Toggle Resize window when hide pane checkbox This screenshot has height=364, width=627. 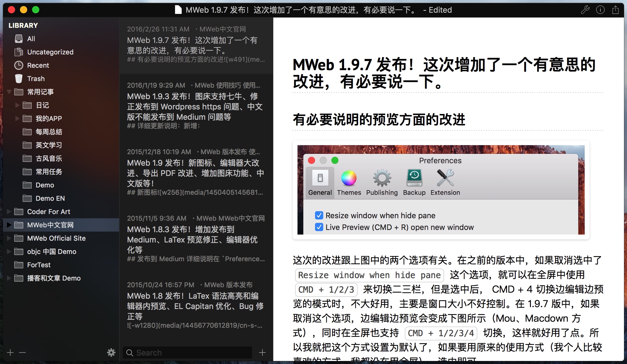319,215
